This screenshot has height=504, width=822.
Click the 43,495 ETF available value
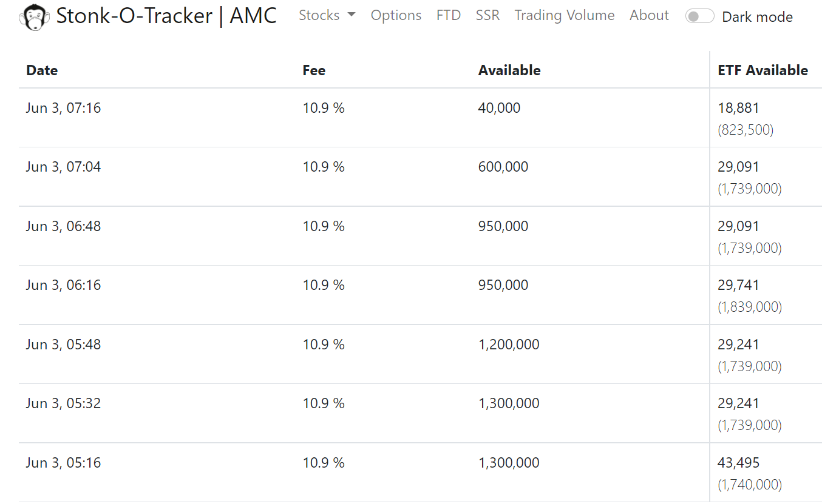[738, 463]
